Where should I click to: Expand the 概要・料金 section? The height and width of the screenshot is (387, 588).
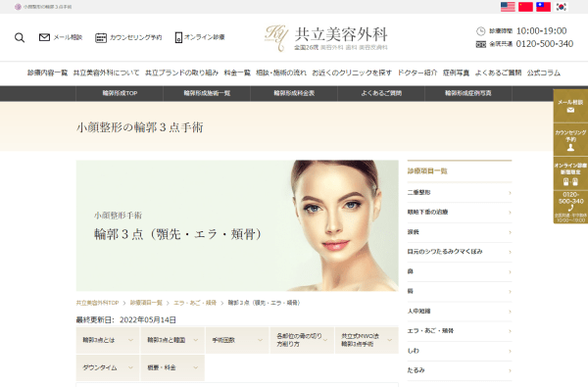(172, 367)
